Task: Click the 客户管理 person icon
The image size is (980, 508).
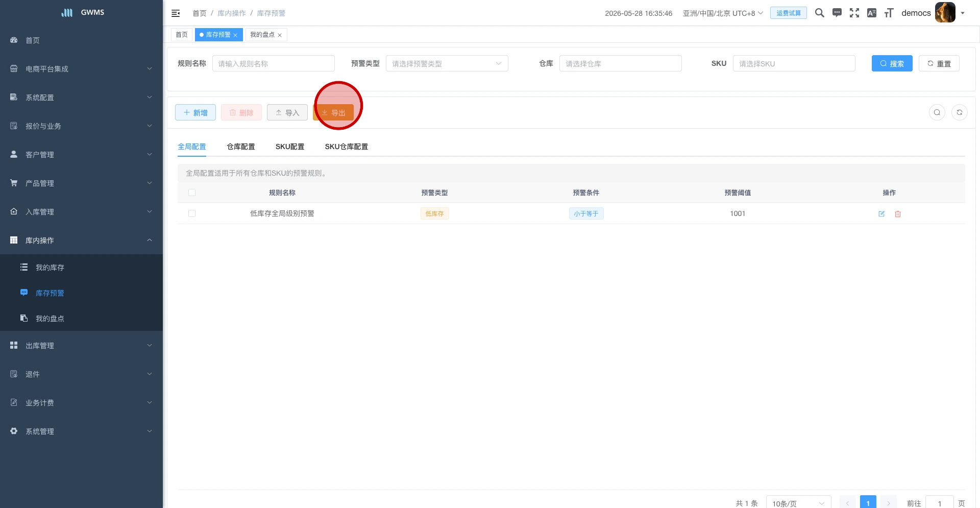Action: (14, 154)
